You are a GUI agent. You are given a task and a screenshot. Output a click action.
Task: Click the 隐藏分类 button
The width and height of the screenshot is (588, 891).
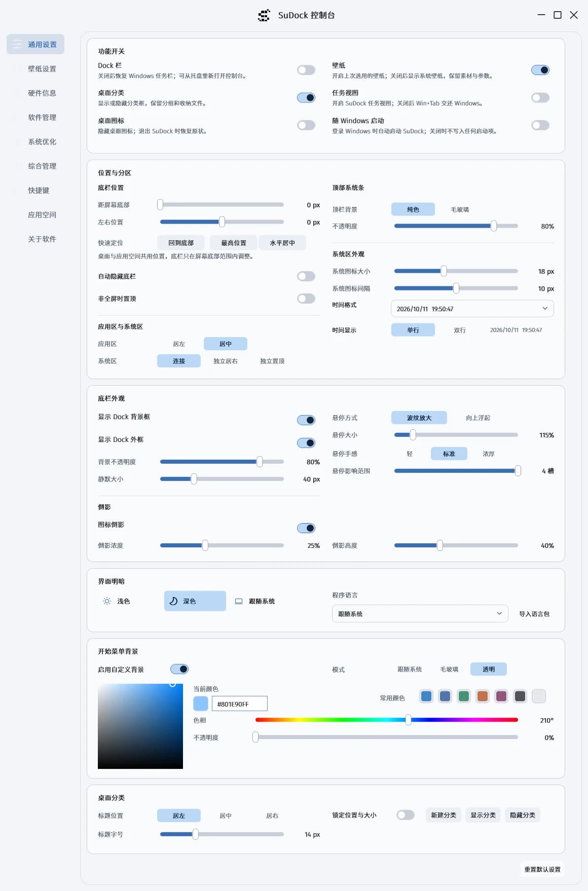pos(523,815)
